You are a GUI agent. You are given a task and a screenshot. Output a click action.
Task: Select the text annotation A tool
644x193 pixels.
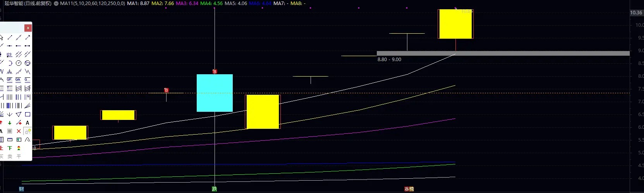pyautogui.click(x=27, y=123)
